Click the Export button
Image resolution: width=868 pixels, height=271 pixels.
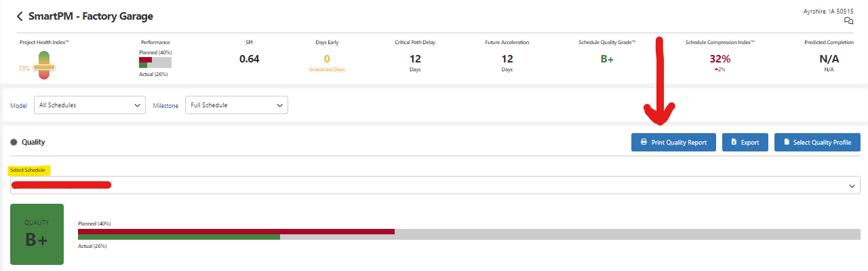point(745,143)
